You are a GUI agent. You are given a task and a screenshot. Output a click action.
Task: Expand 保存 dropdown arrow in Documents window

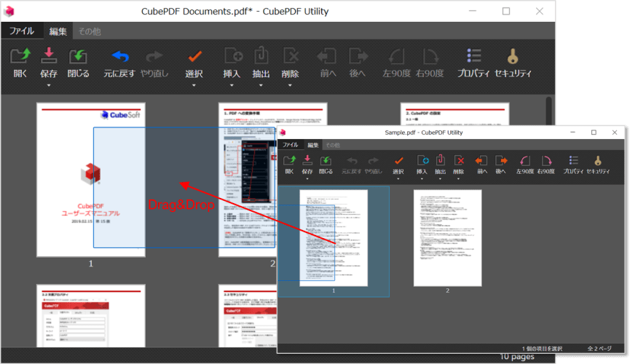click(x=49, y=86)
